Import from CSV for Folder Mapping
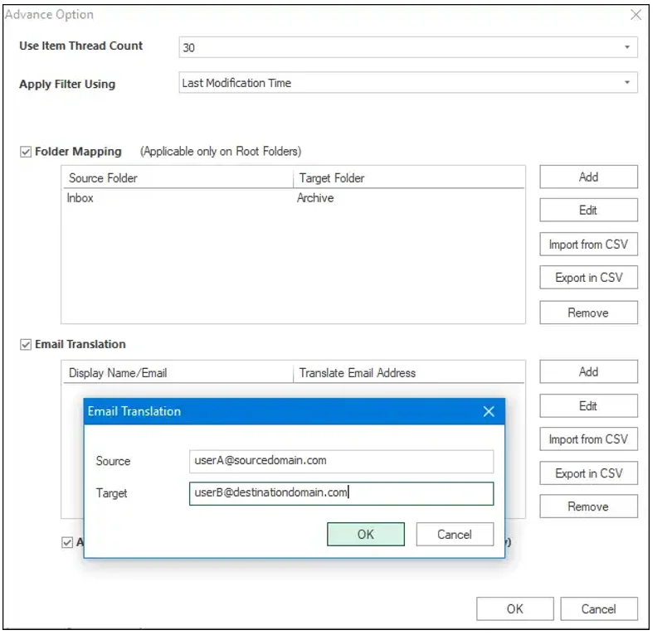The width and height of the screenshot is (672, 635). (x=588, y=244)
